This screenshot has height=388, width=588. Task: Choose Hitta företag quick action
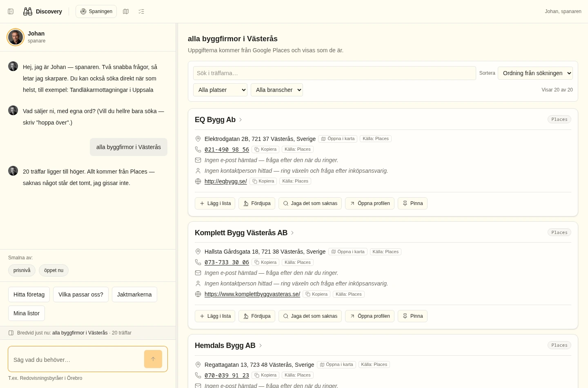[29, 294]
